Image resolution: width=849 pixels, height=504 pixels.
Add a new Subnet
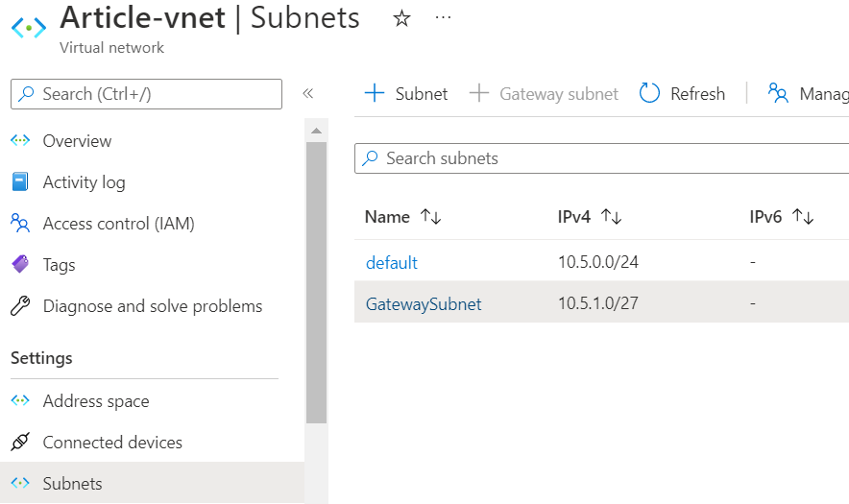pyautogui.click(x=406, y=94)
